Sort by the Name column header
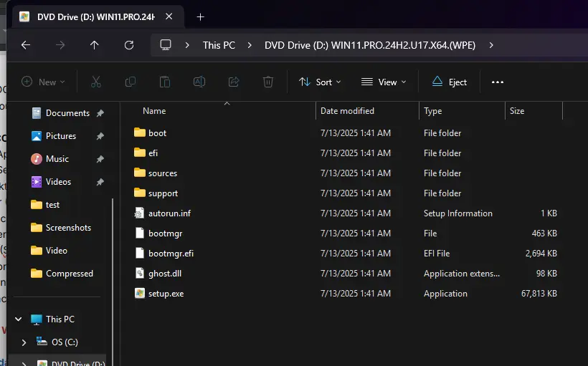588x366 pixels. pos(154,111)
